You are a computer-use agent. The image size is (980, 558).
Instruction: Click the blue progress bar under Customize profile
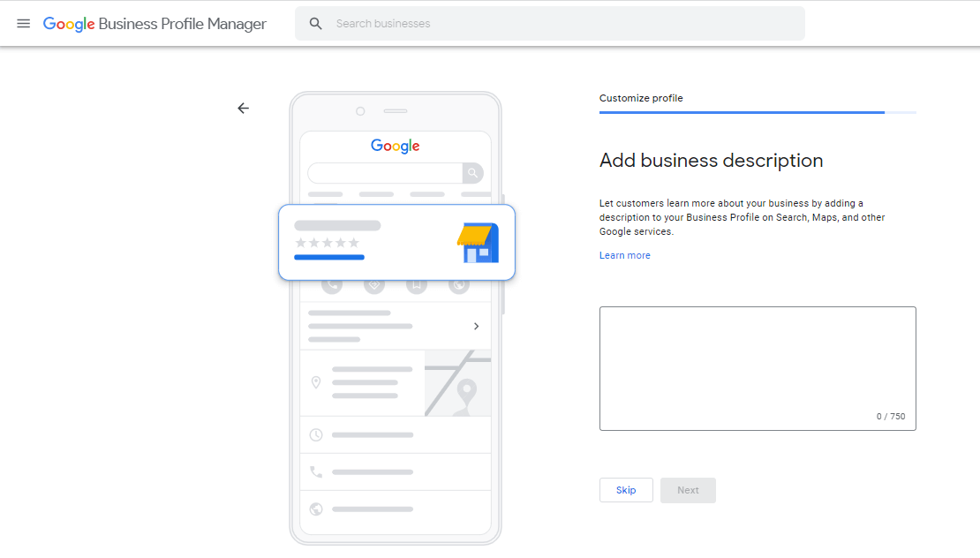point(742,112)
